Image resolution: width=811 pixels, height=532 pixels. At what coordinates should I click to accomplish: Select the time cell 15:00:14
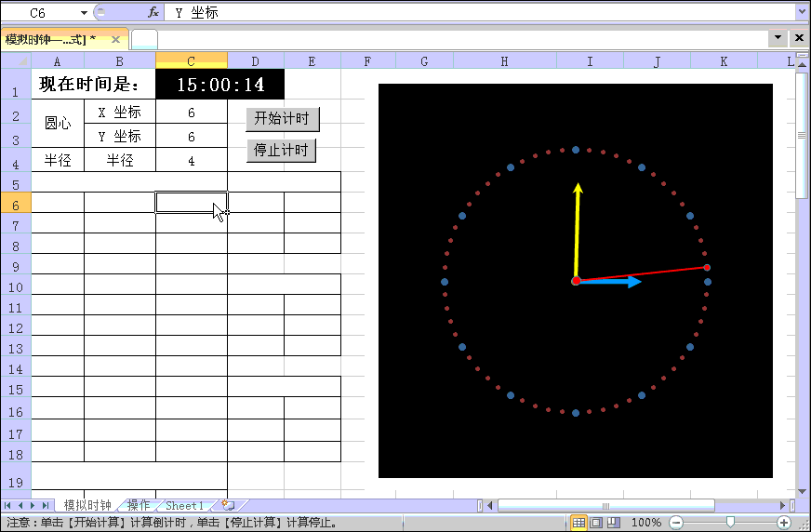tap(219, 85)
